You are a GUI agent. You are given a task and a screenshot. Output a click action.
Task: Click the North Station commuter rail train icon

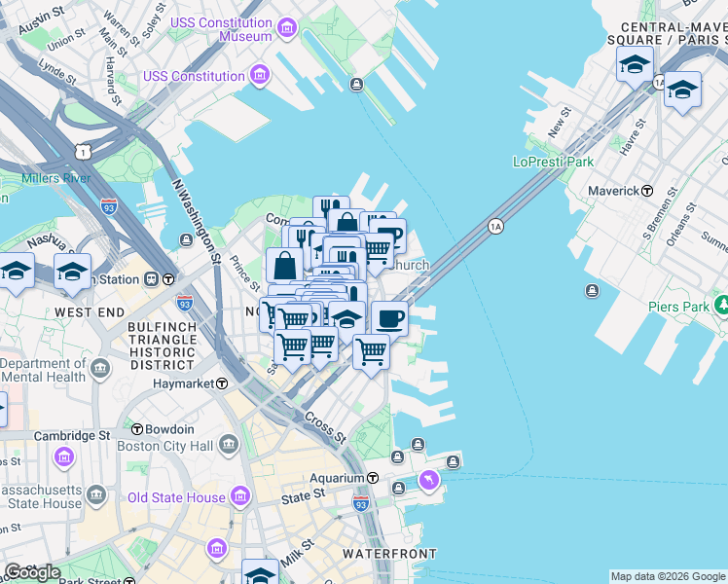pos(152,279)
